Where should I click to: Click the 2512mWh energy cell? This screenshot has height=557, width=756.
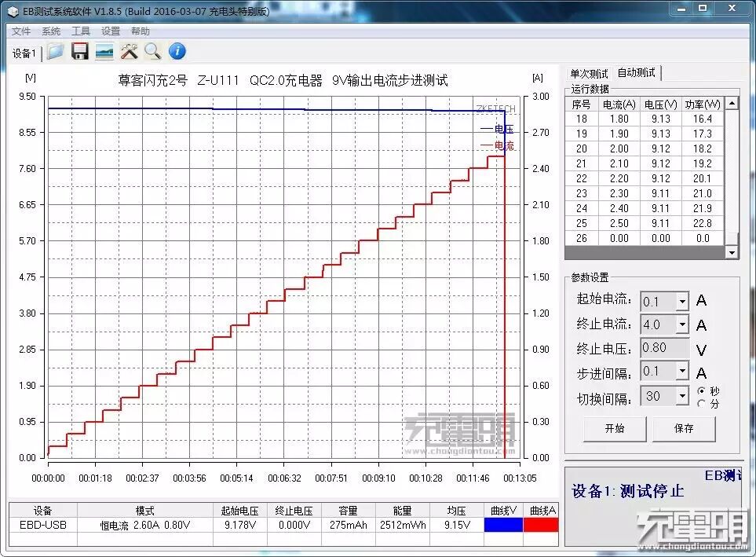403,525
